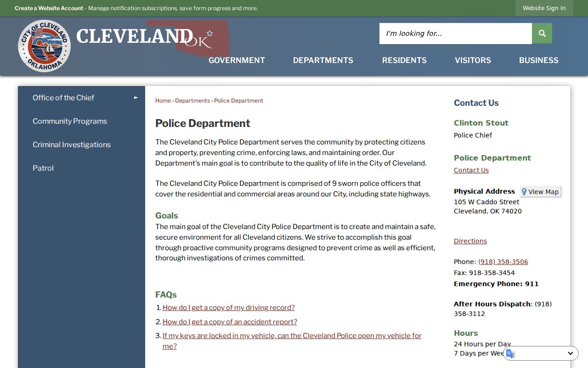
Task: Click the "Hours" heading
Action: (466, 333)
